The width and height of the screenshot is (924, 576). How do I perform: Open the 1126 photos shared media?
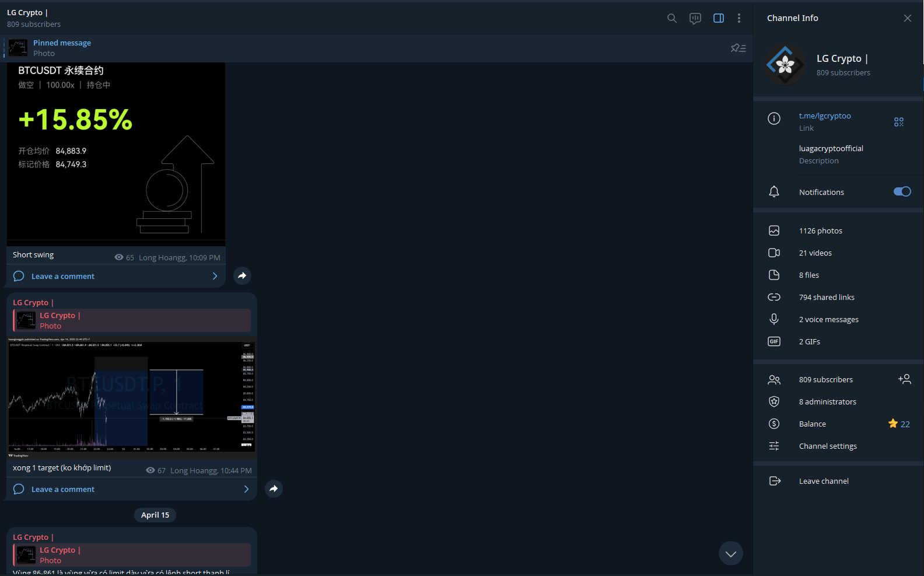(x=820, y=231)
